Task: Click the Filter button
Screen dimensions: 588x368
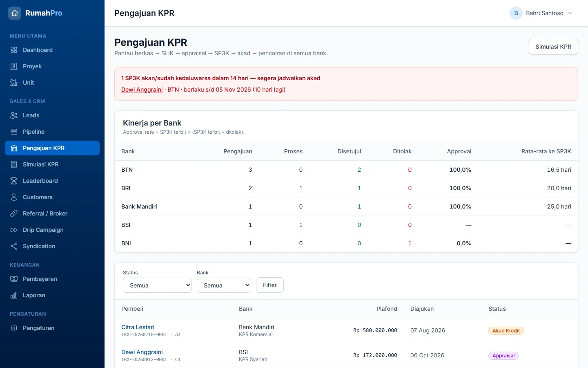Action: [270, 285]
